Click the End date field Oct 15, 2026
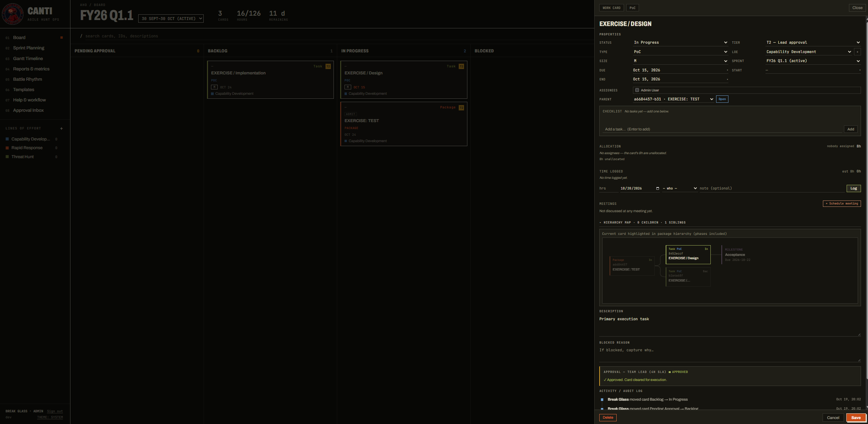 click(x=680, y=79)
